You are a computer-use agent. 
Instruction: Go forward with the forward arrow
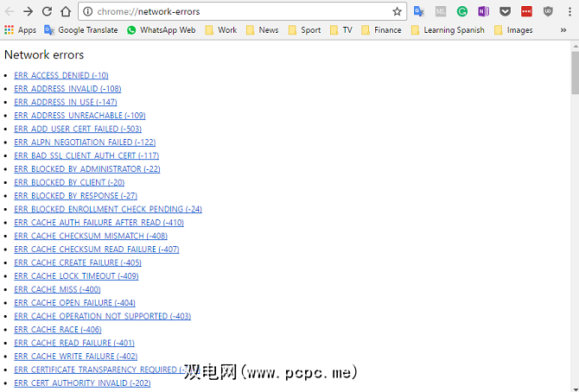tap(28, 11)
